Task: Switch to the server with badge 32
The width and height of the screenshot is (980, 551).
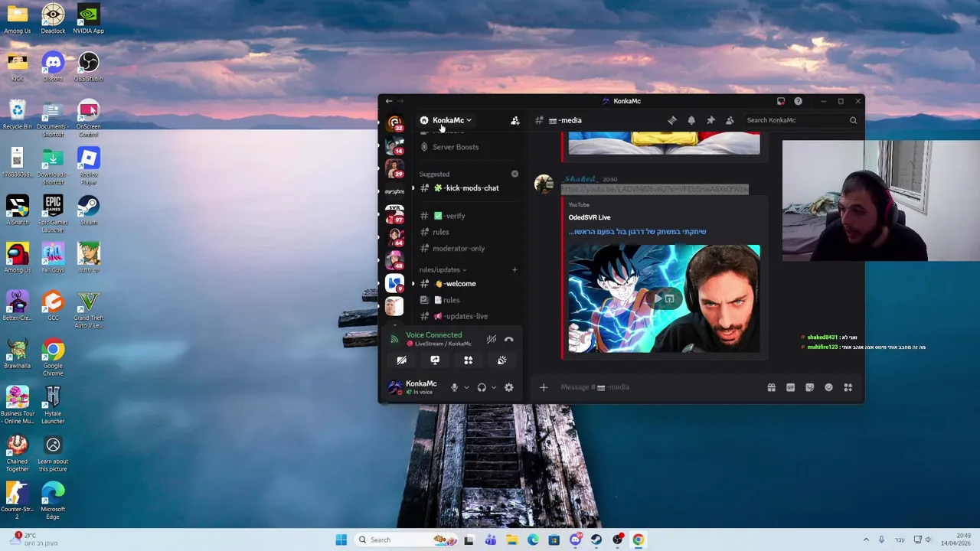Action: tap(394, 122)
